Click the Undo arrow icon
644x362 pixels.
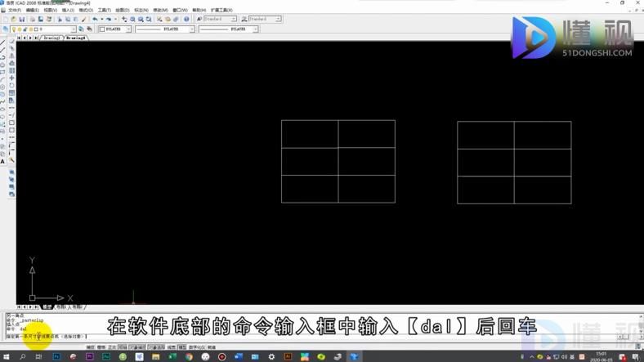pyautogui.click(x=95, y=19)
